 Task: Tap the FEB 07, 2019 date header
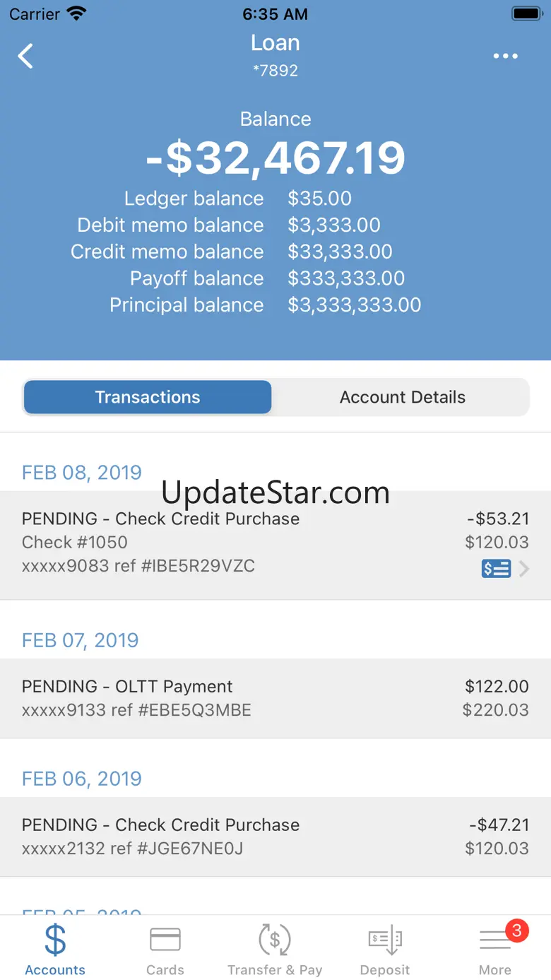tap(81, 640)
